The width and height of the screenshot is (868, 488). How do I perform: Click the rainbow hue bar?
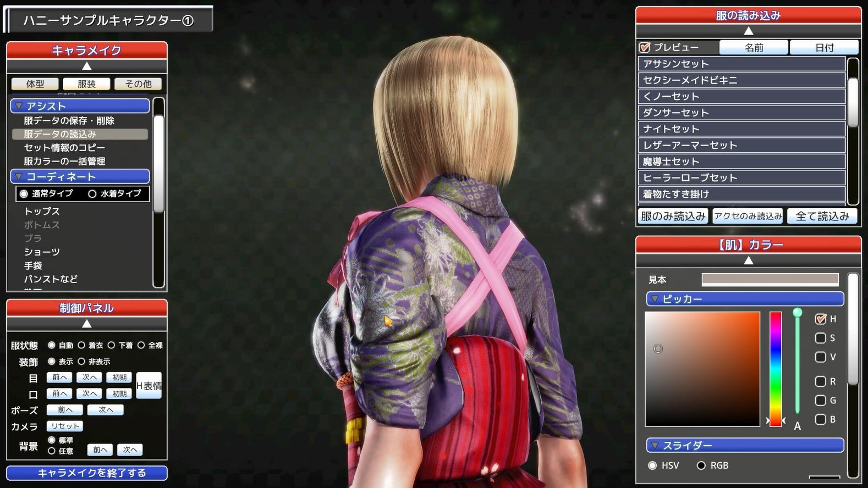pos(776,369)
